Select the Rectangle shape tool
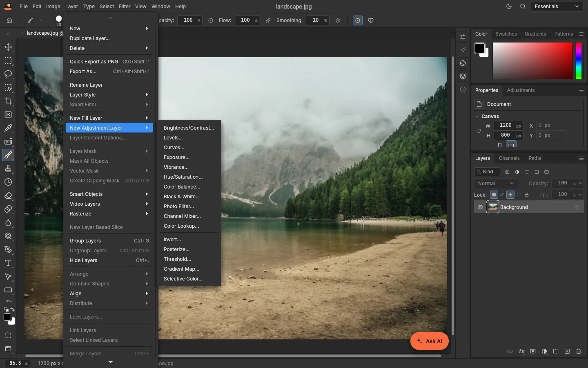The height and width of the screenshot is (368, 588). (x=8, y=290)
